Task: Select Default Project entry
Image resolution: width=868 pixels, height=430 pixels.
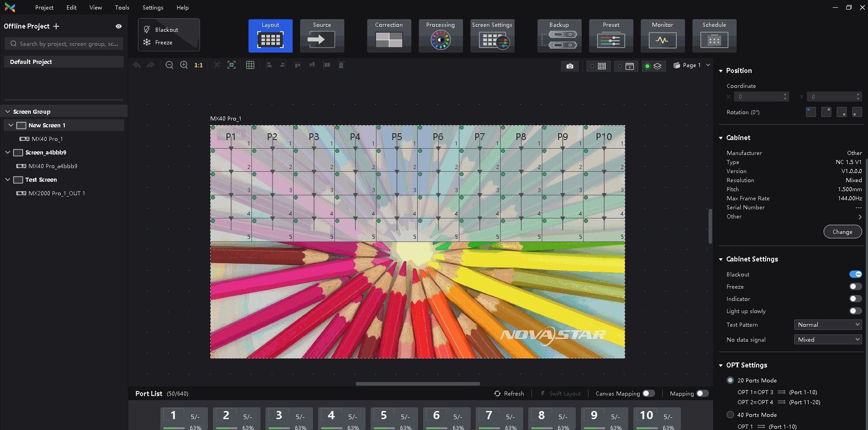Action: click(64, 62)
